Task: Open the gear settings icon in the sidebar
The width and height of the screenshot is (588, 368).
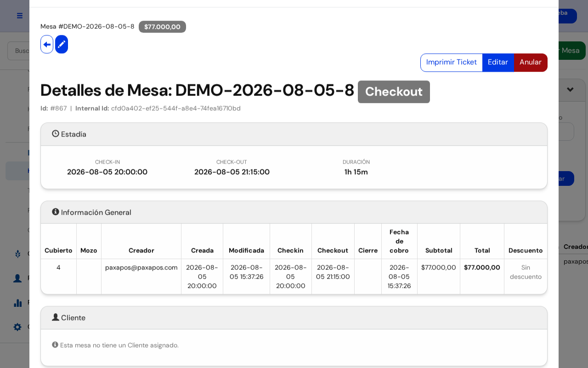Action: point(17,327)
